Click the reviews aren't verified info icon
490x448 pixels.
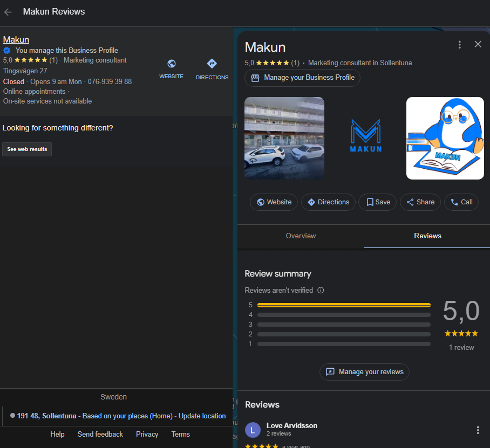321,291
